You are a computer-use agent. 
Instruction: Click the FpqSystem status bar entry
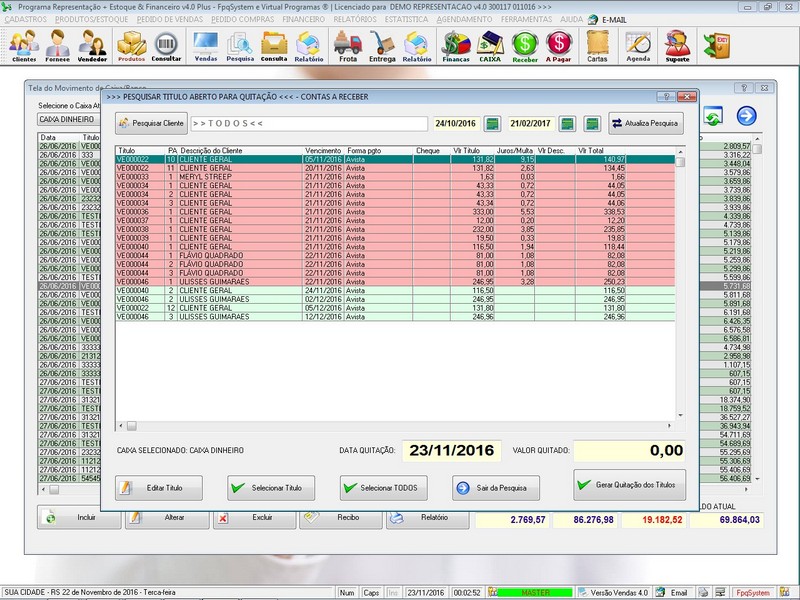tap(753, 593)
